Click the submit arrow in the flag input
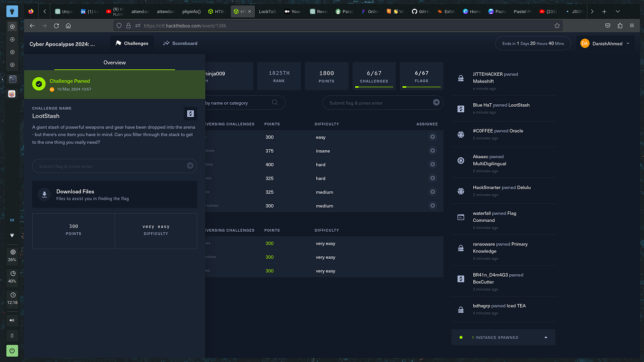The height and width of the screenshot is (362, 644). coord(191,166)
